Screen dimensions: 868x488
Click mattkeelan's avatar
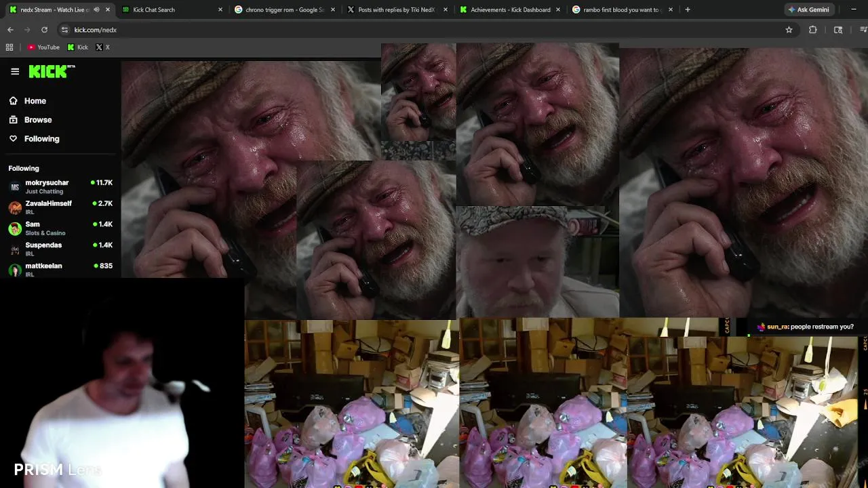tap(15, 270)
